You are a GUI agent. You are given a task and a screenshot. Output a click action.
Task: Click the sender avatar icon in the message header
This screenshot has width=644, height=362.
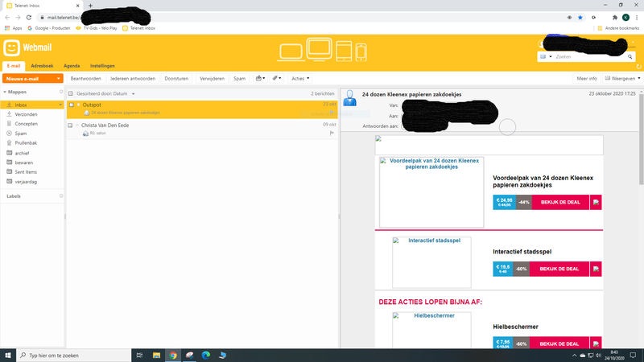click(350, 98)
